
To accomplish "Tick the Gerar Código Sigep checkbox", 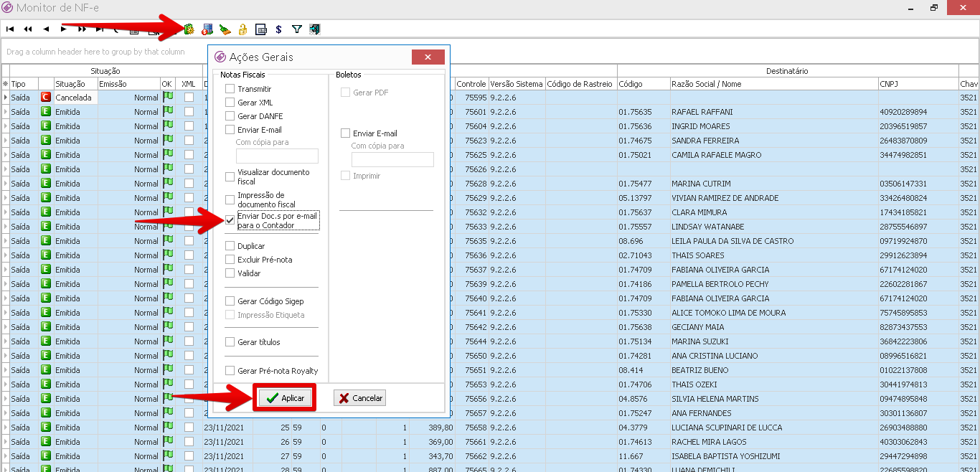I will pos(230,301).
